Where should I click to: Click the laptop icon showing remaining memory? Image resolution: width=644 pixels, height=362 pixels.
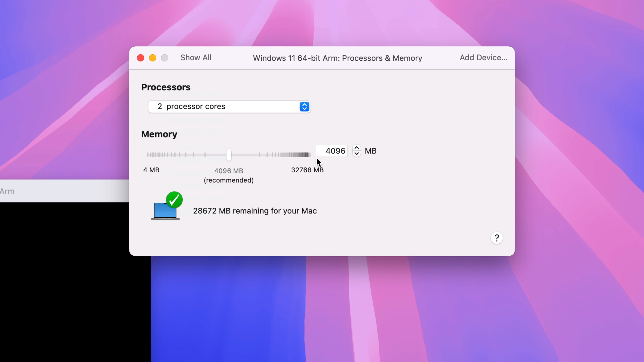coord(165,208)
